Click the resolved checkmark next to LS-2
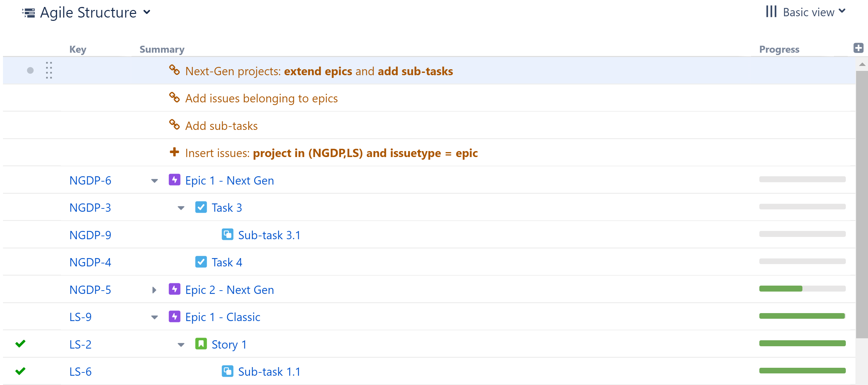The height and width of the screenshot is (385, 868). click(x=20, y=344)
